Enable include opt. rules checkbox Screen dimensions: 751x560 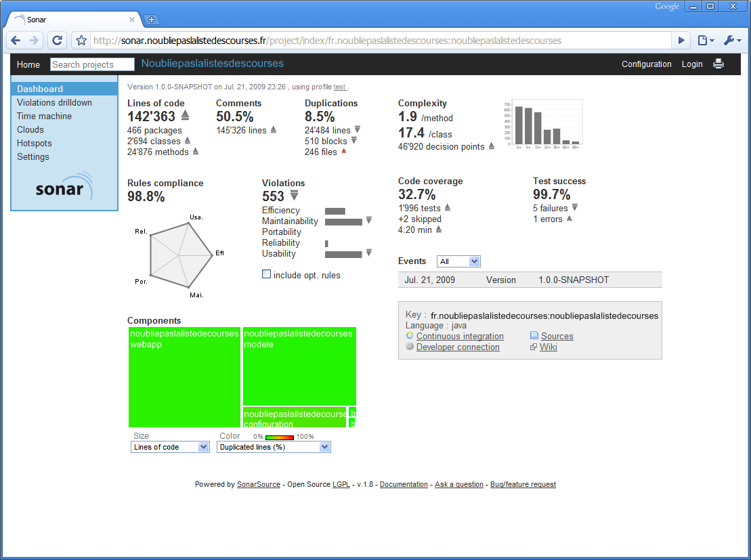pos(267,274)
